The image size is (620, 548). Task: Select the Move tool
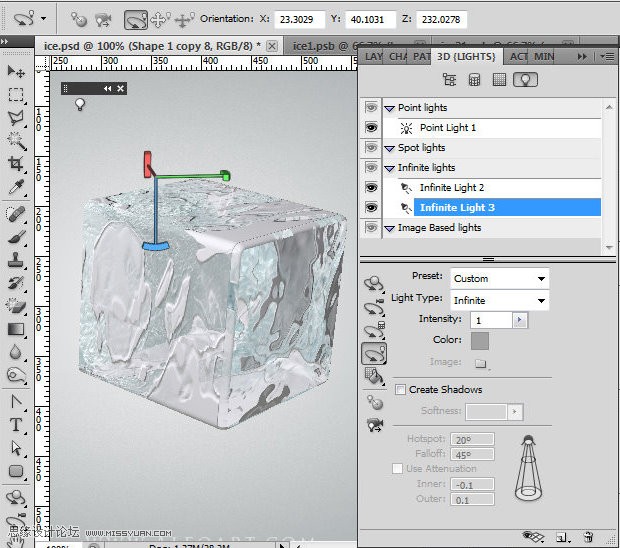click(16, 72)
